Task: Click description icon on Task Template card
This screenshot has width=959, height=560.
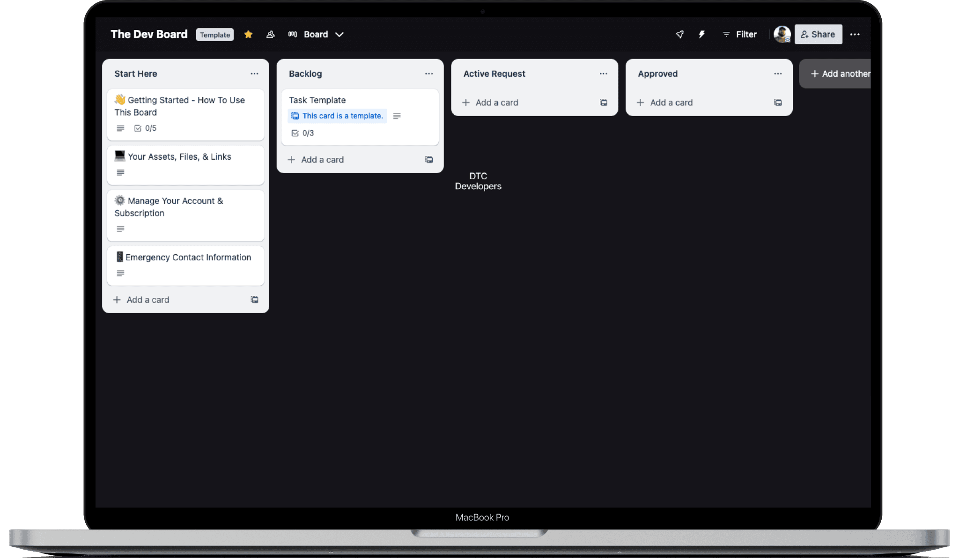Action: tap(397, 116)
